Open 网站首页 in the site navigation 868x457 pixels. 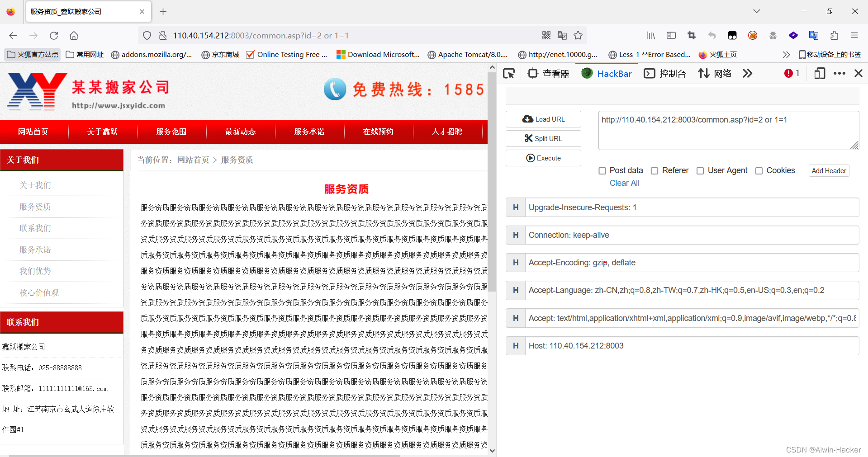pyautogui.click(x=33, y=132)
